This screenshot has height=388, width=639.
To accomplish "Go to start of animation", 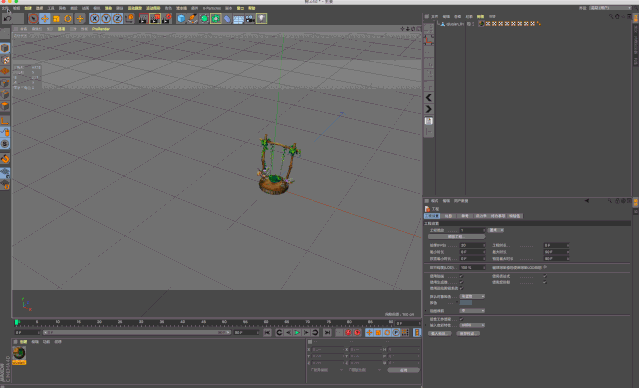I will point(267,333).
